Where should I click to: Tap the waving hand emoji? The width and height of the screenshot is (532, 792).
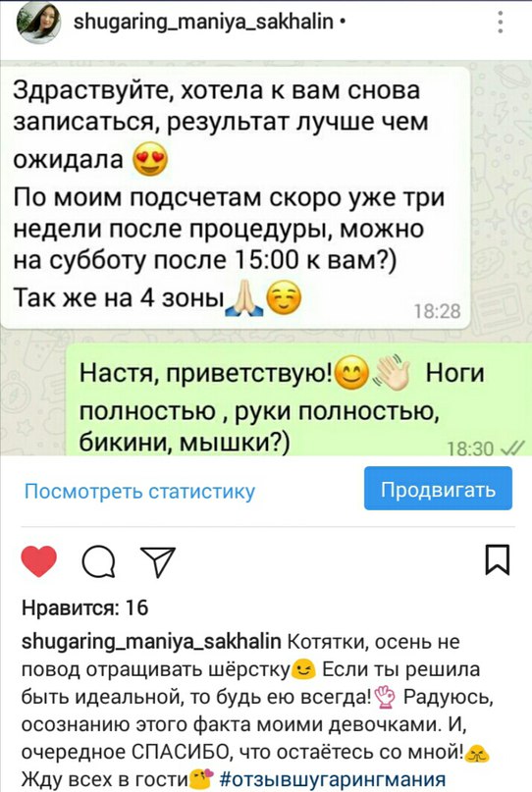click(392, 374)
